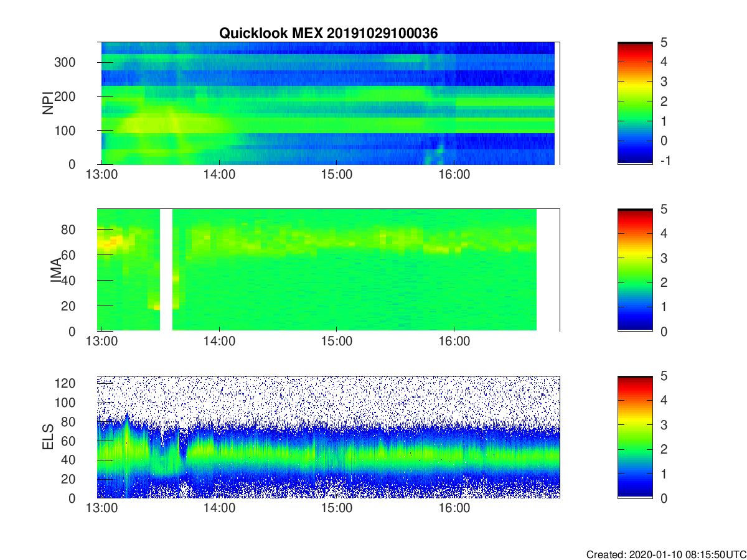Click the 15:00 tick label under IMA plot
747x560 pixels.
coord(337,342)
